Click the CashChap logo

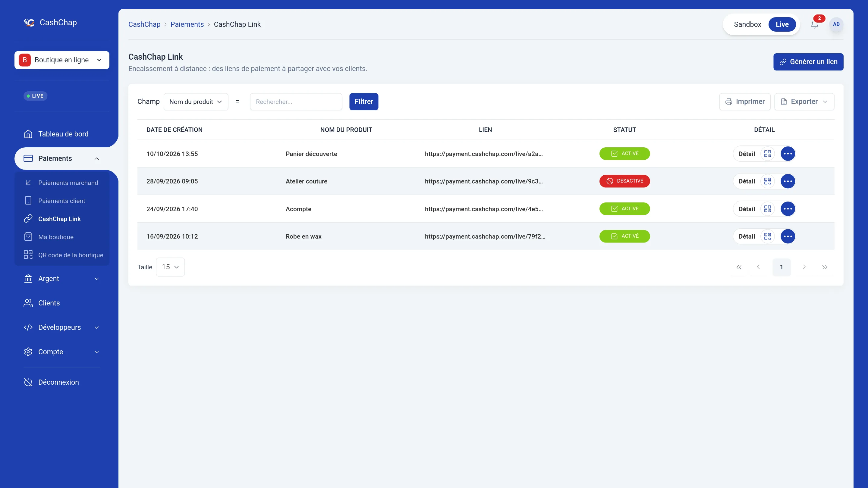tap(50, 23)
